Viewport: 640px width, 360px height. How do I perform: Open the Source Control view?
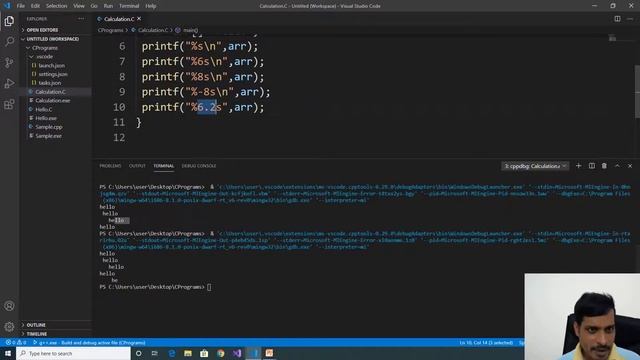point(9,62)
